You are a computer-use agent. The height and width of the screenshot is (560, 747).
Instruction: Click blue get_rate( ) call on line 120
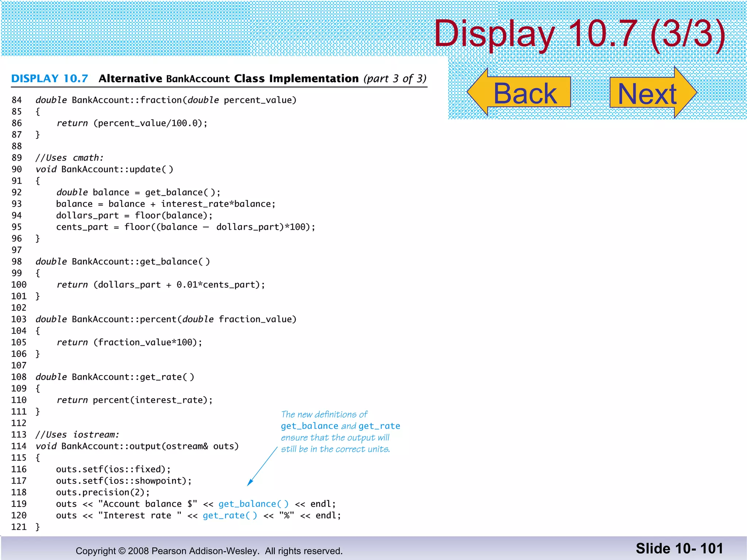230,516
